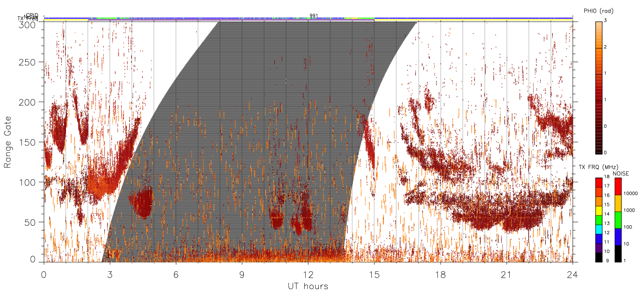Click the 'UT hours' x-axis title
Image resolution: width=644 pixels, height=297 pixels.
(x=308, y=286)
